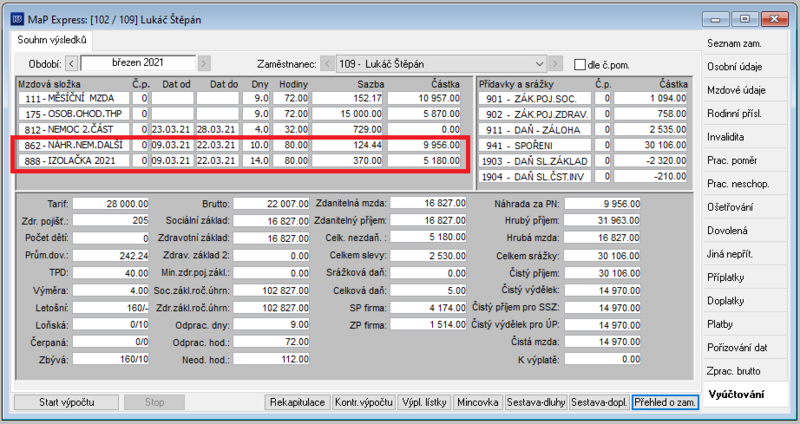Screen dimensions: 800x424
Task: Click Přehled o zam. button
Action: [665, 402]
